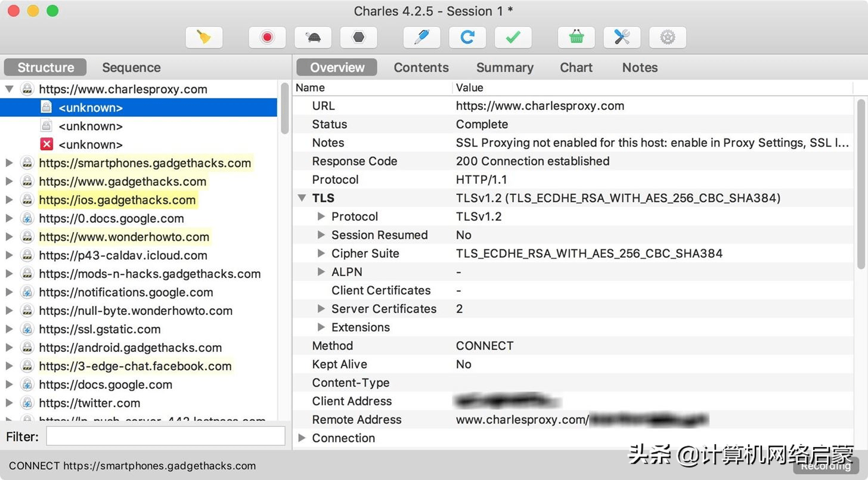Open compose with the pen icon

pyautogui.click(x=422, y=38)
